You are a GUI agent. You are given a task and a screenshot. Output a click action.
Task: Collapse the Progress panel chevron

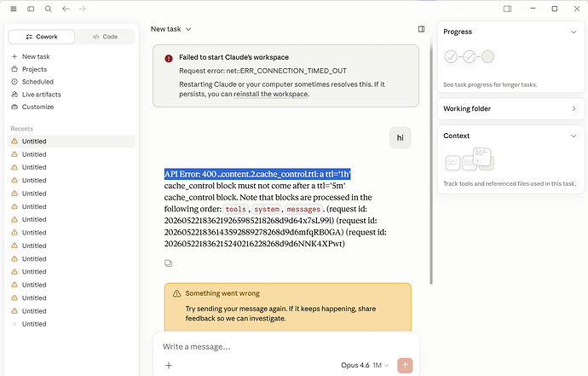[x=574, y=32]
